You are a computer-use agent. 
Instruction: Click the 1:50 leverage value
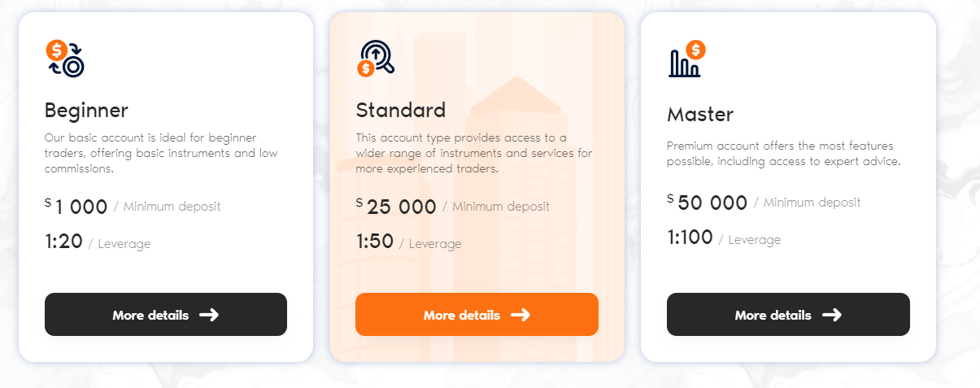(x=375, y=242)
